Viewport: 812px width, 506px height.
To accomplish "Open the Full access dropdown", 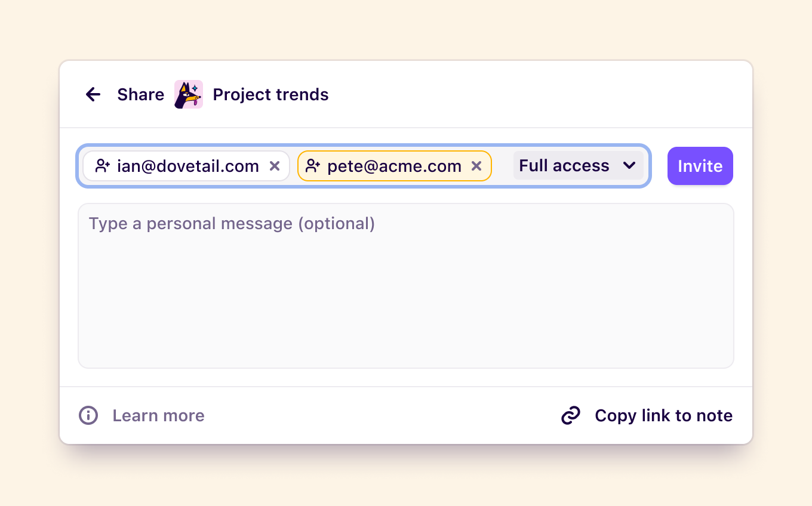I will click(x=578, y=165).
